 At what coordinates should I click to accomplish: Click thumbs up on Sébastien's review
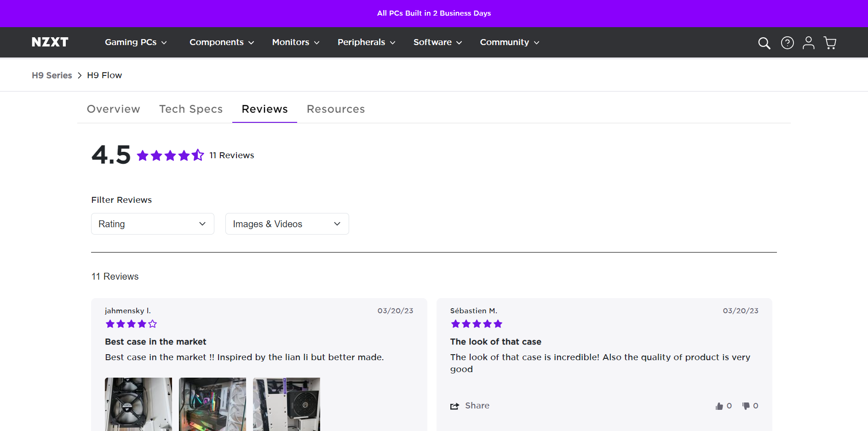point(719,406)
